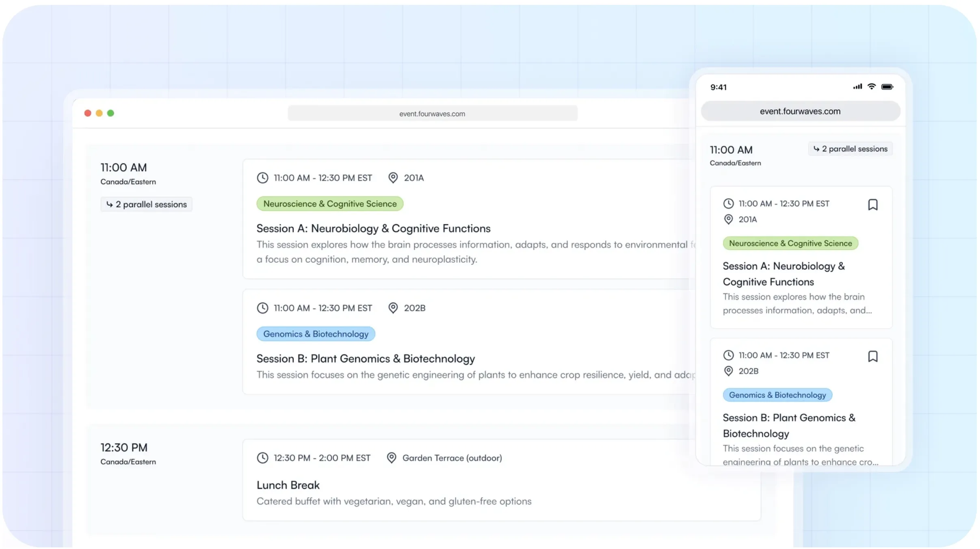This screenshot has width=980, height=549.
Task: Click the desktop browser address bar event.fourwaves.com
Action: [x=432, y=114]
